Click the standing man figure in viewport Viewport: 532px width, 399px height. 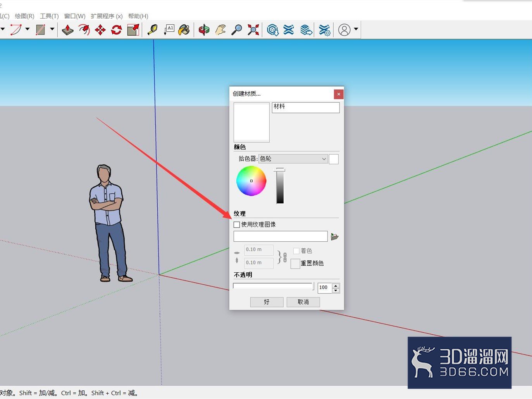108,223
